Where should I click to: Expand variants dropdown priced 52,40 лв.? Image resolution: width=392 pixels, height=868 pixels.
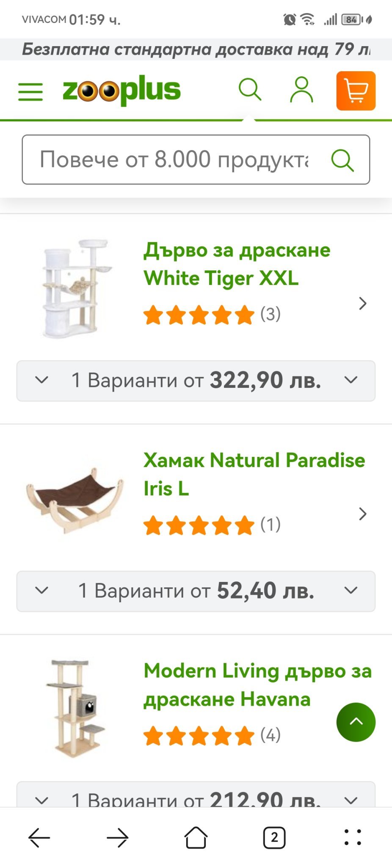pyautogui.click(x=196, y=591)
